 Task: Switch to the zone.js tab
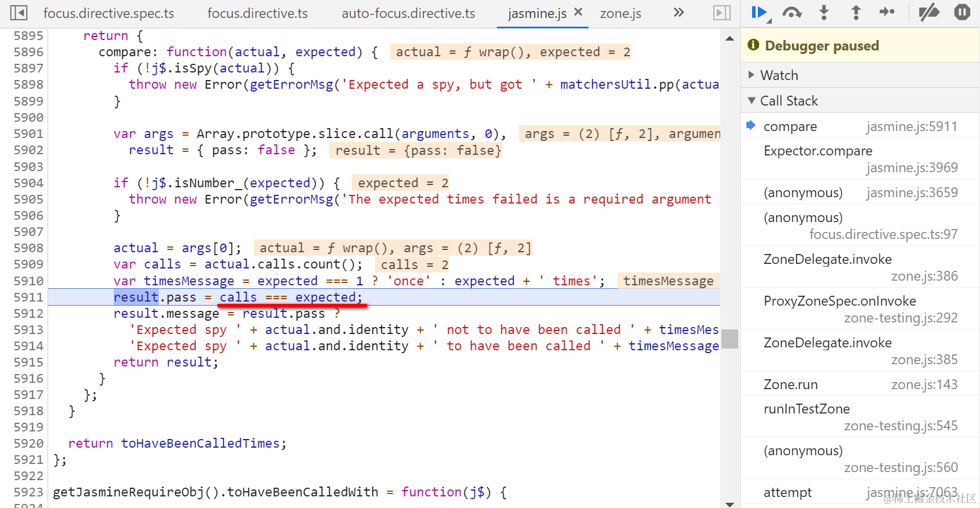pos(620,13)
